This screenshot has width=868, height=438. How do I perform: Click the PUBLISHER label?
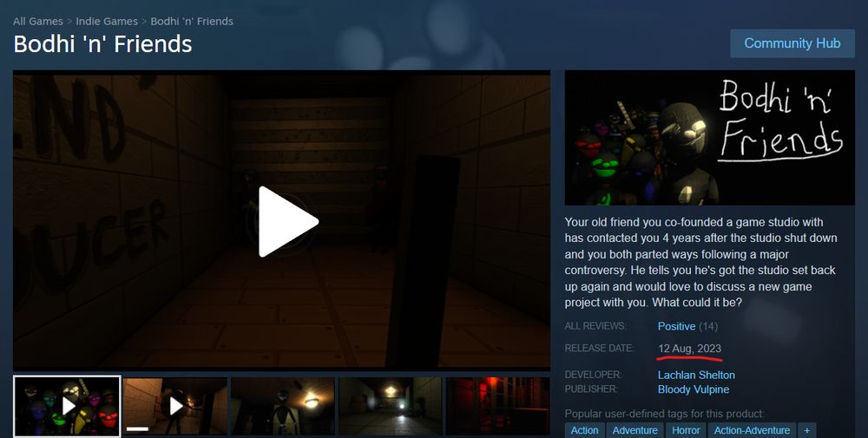(590, 389)
